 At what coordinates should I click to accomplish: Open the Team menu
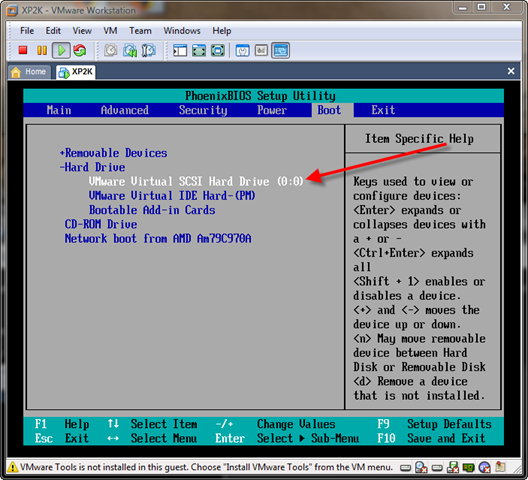(x=140, y=31)
